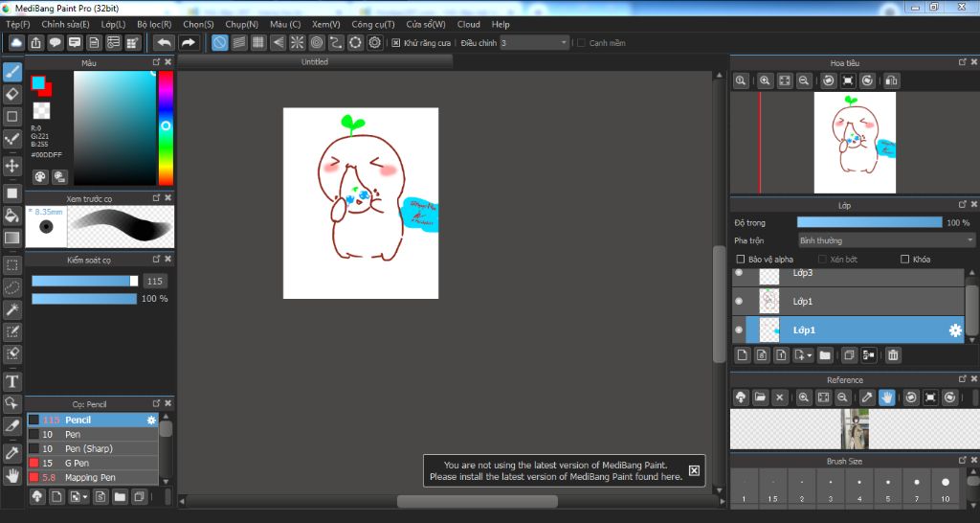The width and height of the screenshot is (980, 523).
Task: Select brush size preset 10
Action: coord(945,488)
